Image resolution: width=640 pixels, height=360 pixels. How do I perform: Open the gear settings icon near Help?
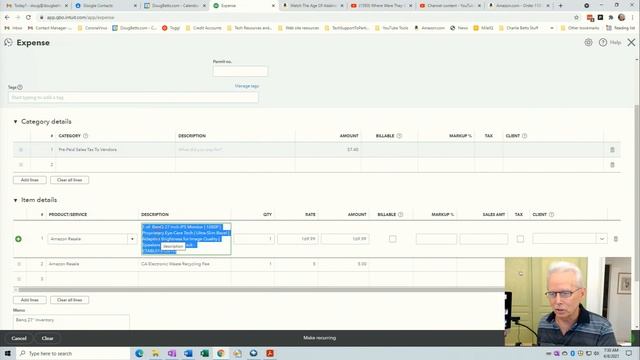click(588, 42)
